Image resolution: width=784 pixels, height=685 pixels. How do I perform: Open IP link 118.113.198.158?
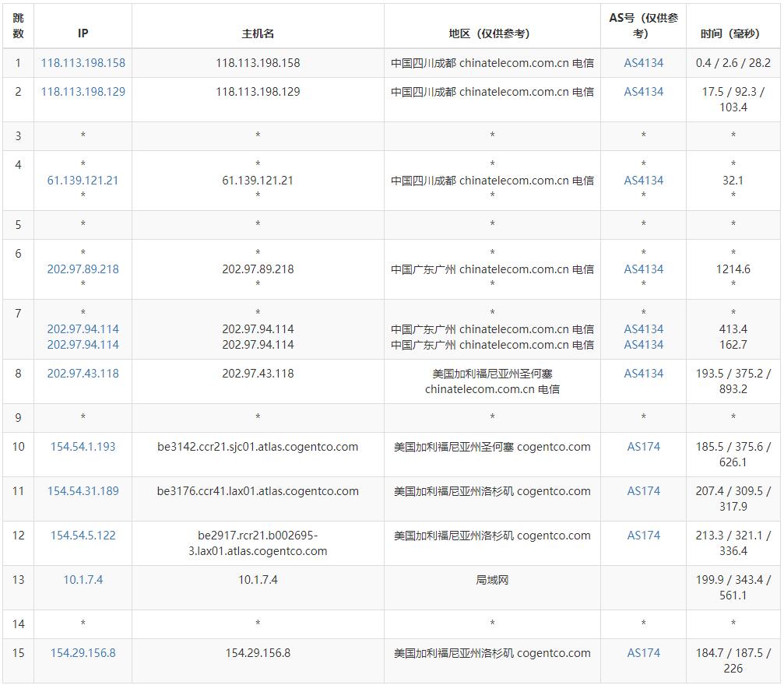pyautogui.click(x=83, y=63)
